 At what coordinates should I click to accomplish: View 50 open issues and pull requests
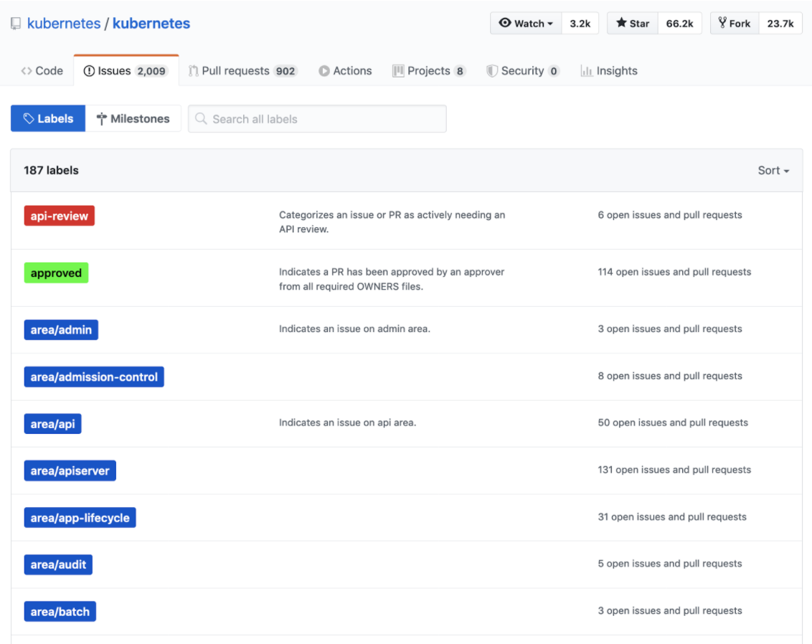click(x=673, y=422)
